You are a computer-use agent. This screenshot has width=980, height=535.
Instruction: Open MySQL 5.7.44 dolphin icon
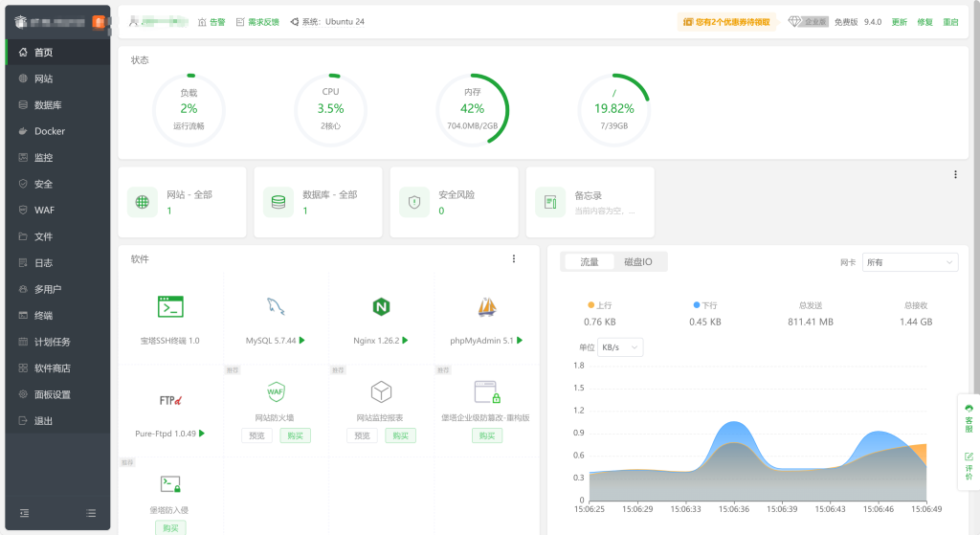click(x=276, y=306)
